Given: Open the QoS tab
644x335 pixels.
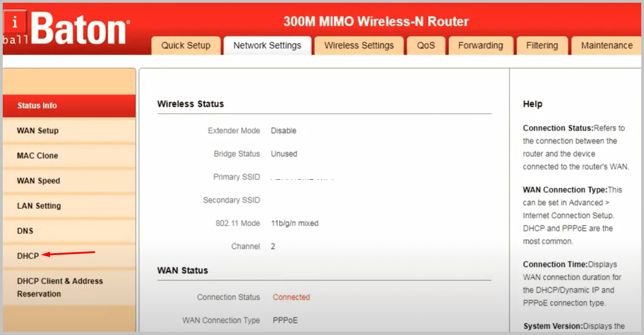Looking at the screenshot, I should 426,45.
